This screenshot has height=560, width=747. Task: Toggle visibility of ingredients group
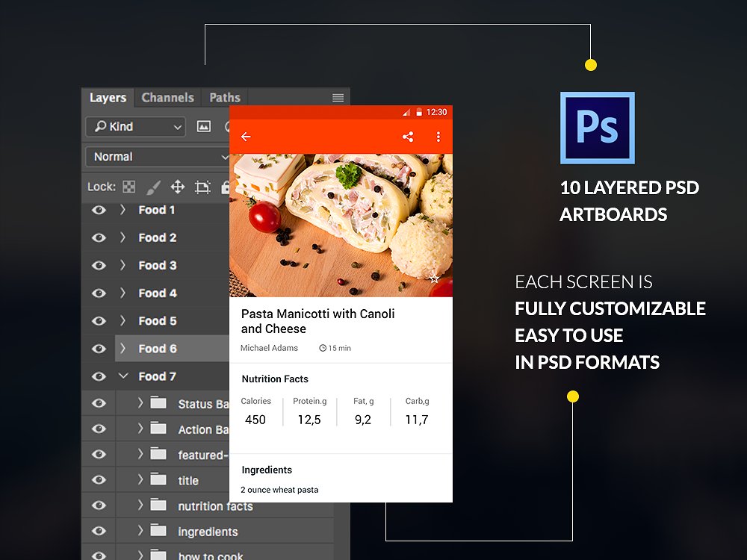pos(99,531)
